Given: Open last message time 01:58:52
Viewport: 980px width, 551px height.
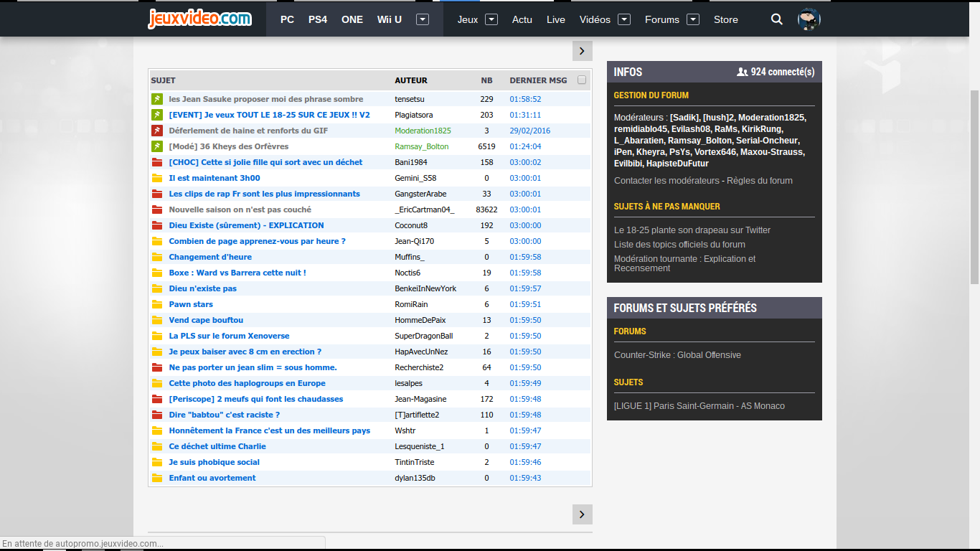Looking at the screenshot, I should 525,99.
